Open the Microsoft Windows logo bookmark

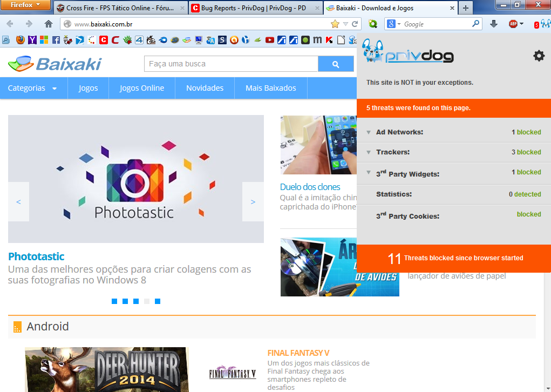tap(44, 40)
